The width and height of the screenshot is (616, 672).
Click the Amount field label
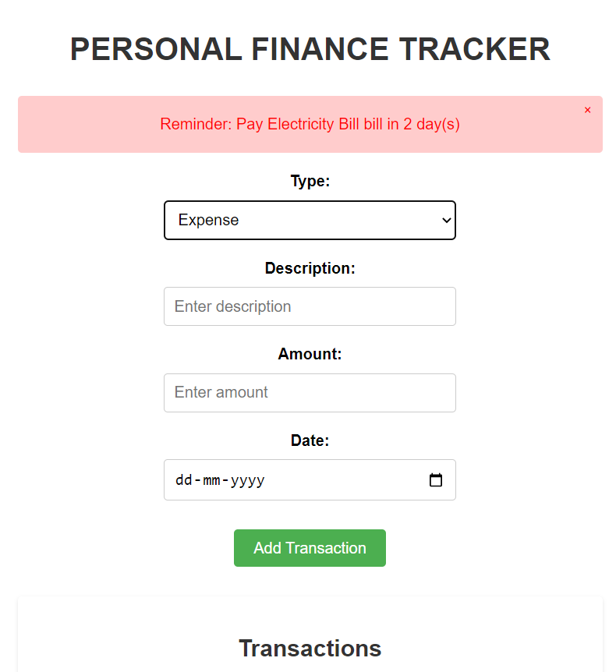[310, 353]
